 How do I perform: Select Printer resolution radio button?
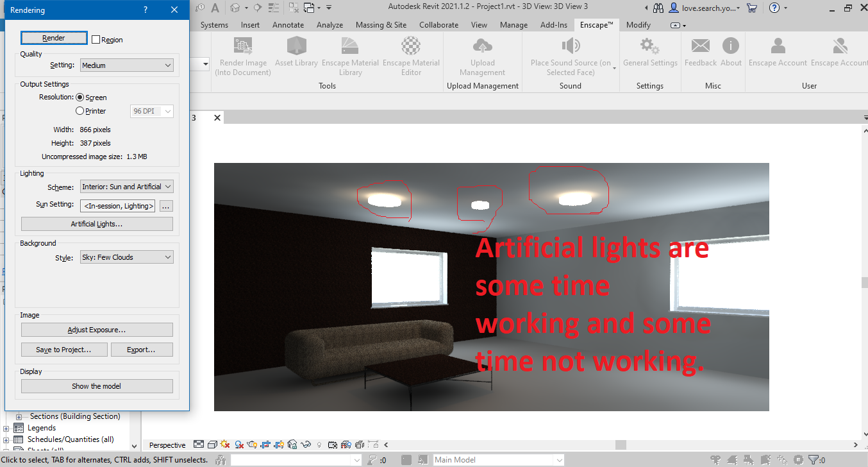pyautogui.click(x=80, y=111)
